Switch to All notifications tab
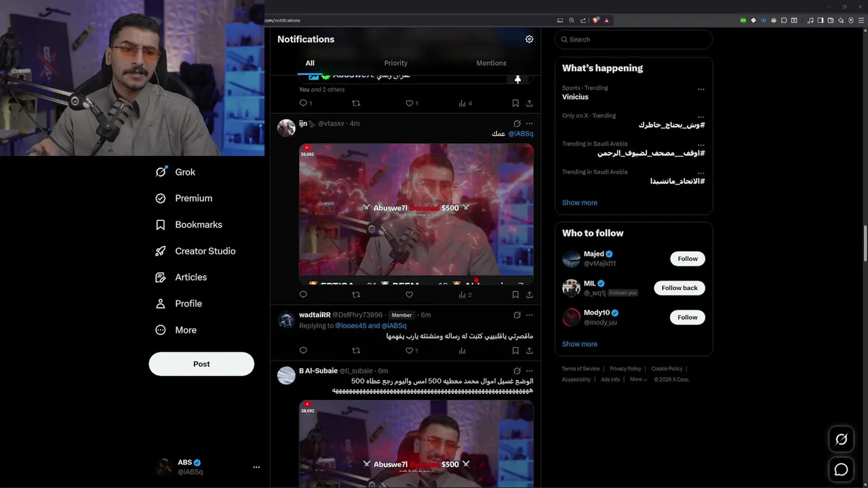This screenshot has width=868, height=488. 310,63
